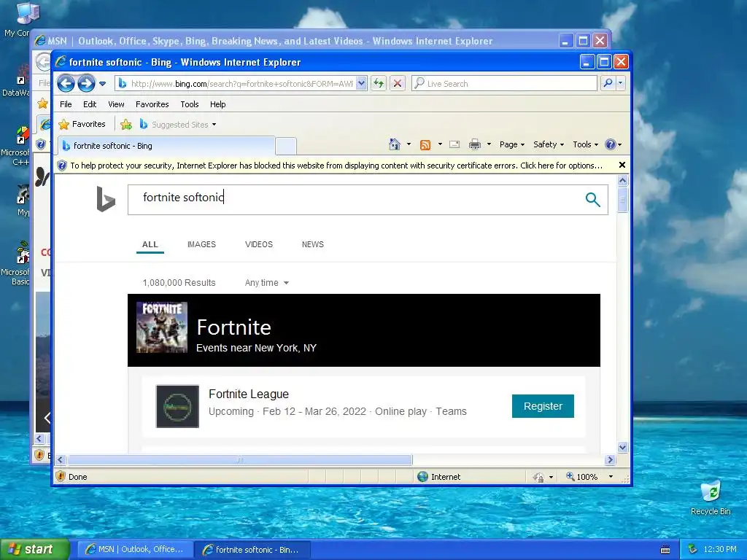Click the Fortnite League event logo
Screen dimensions: 747x560
click(178, 406)
